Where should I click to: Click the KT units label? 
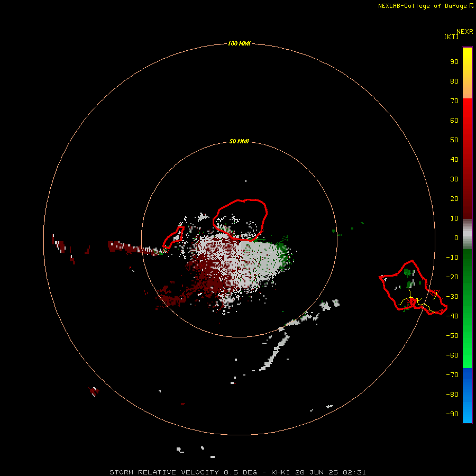pyautogui.click(x=451, y=36)
